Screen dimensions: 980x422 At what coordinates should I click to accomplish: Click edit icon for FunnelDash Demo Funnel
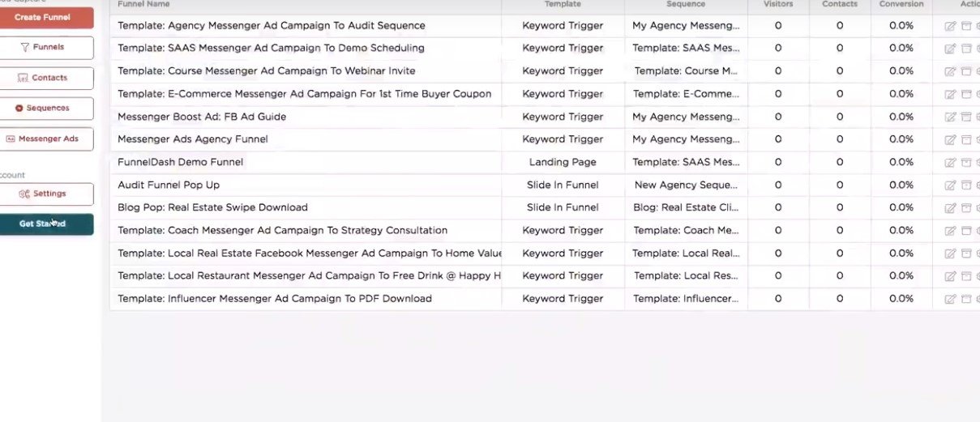coord(950,162)
